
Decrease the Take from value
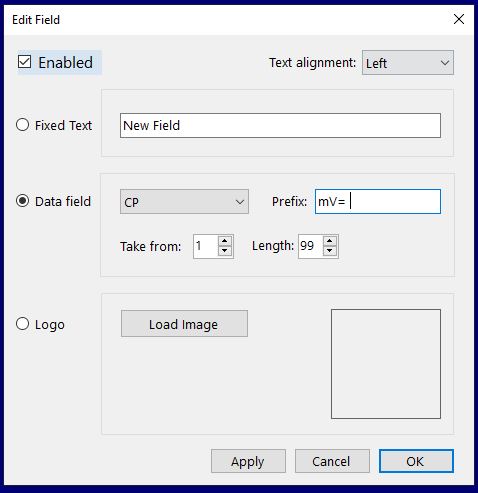pos(225,251)
